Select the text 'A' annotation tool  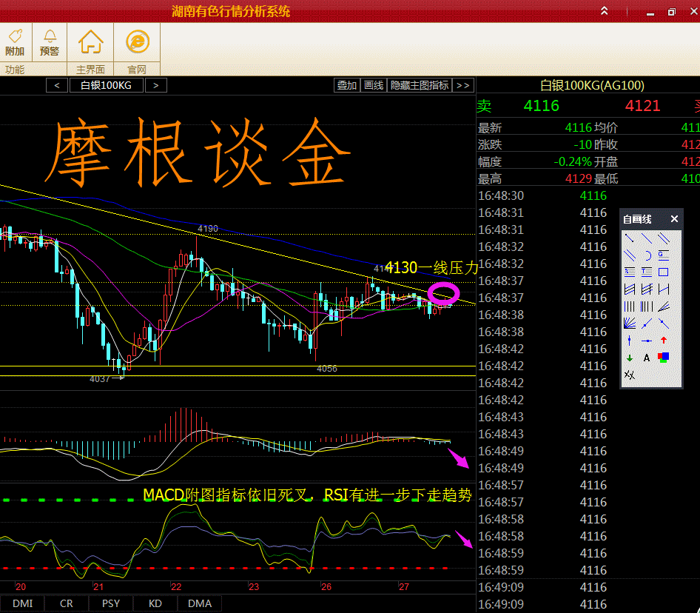tap(647, 358)
